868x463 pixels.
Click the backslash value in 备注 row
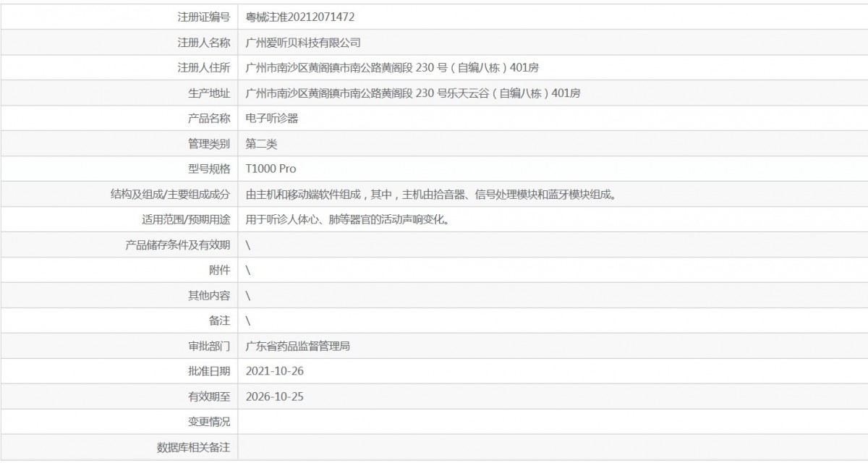click(248, 320)
